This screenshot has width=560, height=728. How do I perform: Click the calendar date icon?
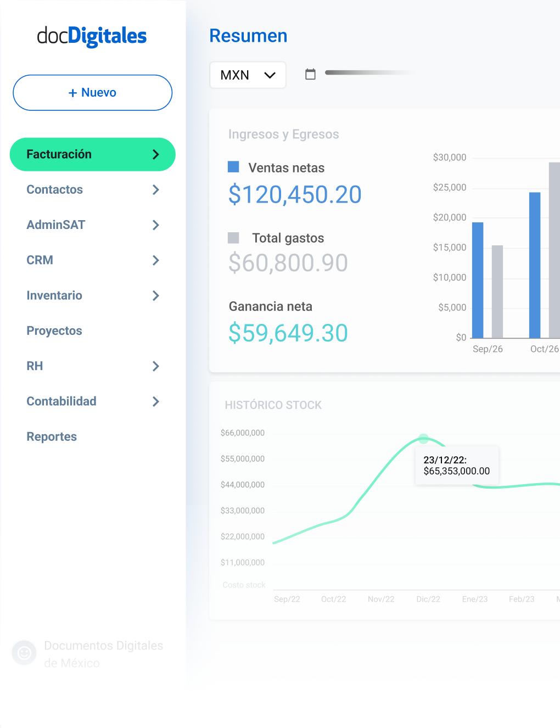[310, 74]
